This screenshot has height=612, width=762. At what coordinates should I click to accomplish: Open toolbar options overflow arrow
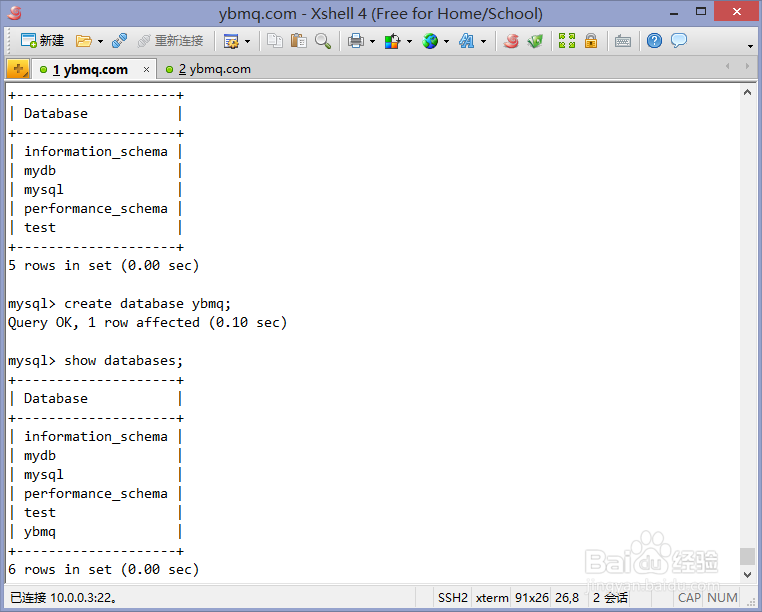750,47
